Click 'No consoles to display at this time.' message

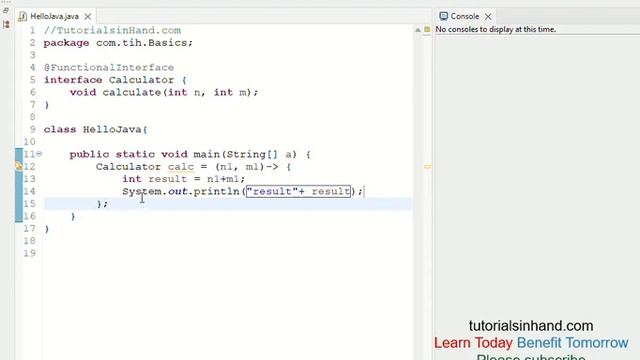click(496, 29)
